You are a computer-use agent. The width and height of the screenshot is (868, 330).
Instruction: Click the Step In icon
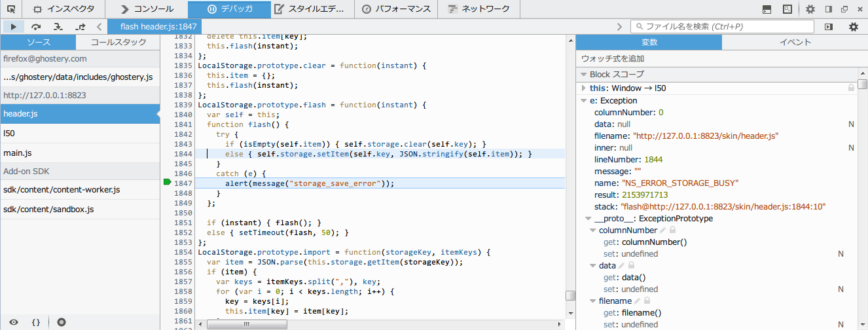pyautogui.click(x=58, y=27)
